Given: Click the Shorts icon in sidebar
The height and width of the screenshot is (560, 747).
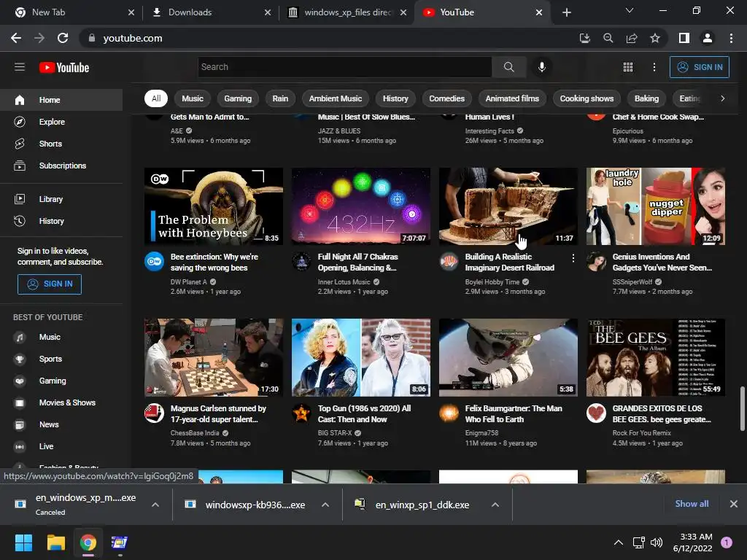Looking at the screenshot, I should (x=20, y=144).
